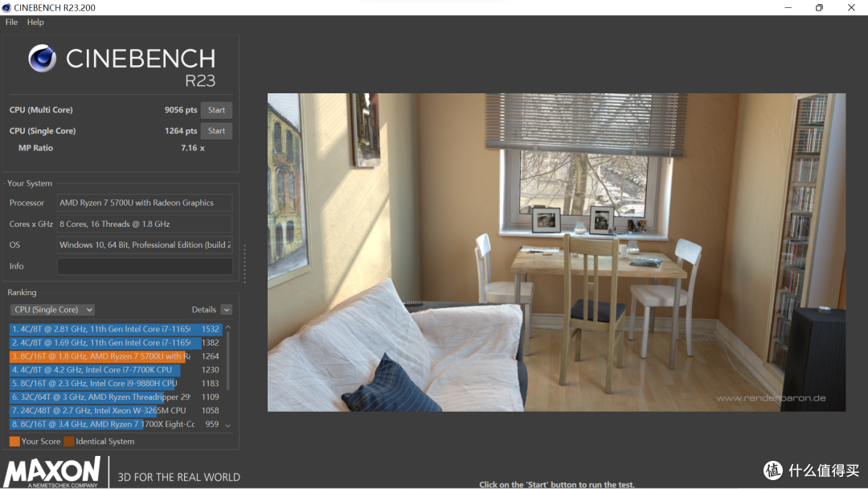Select ranking row 3 Ryzen 7 5700U
Image resolution: width=868 pixels, height=489 pixels.
(x=116, y=356)
